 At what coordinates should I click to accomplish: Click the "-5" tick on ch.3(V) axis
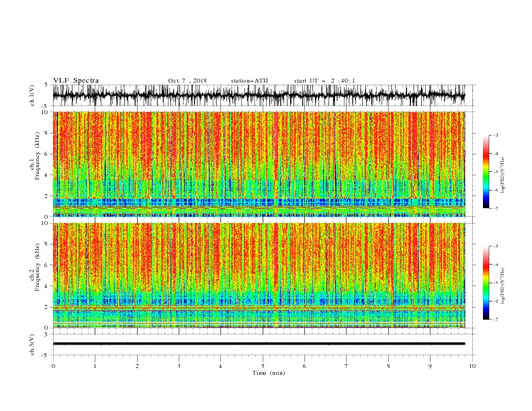45,355
